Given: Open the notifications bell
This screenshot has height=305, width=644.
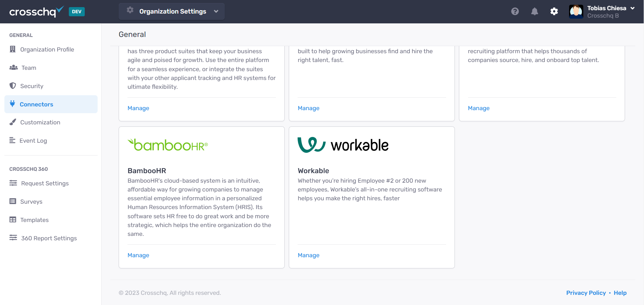Looking at the screenshot, I should tap(535, 12).
